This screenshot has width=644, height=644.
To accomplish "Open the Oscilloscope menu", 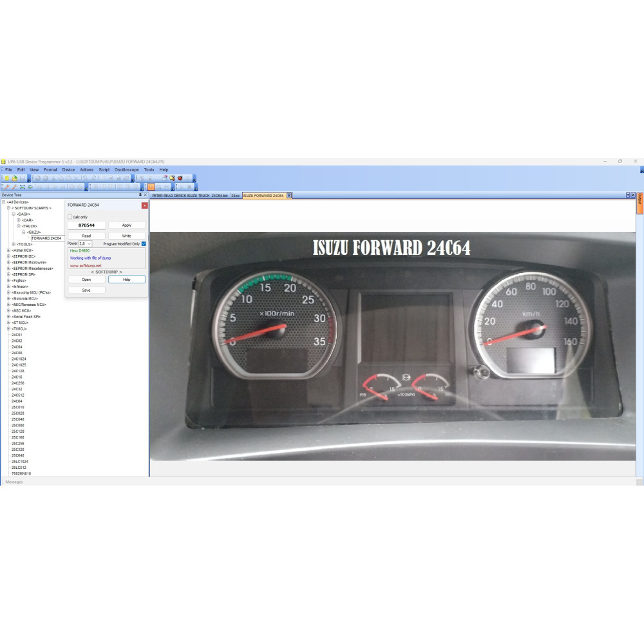I will 126,169.
